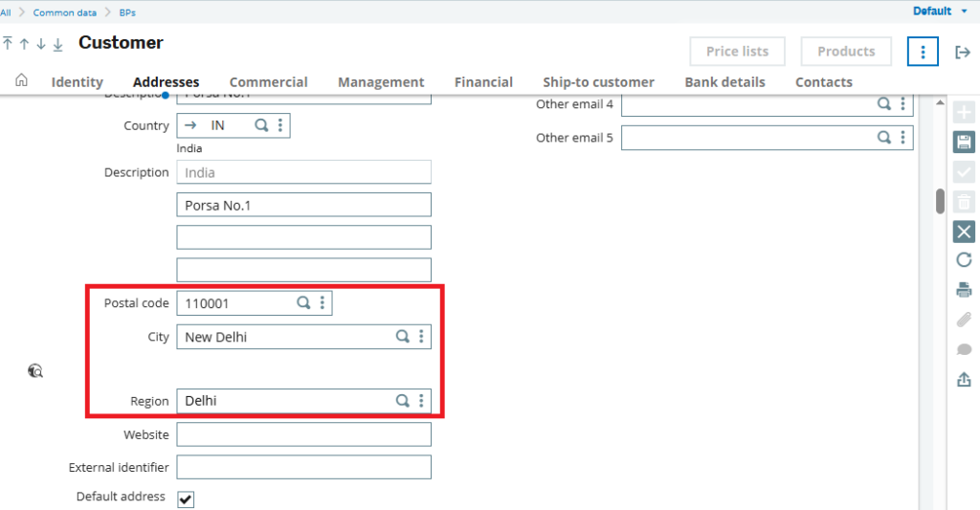
Task: Click the save disk icon in right sidebar
Action: 964,143
